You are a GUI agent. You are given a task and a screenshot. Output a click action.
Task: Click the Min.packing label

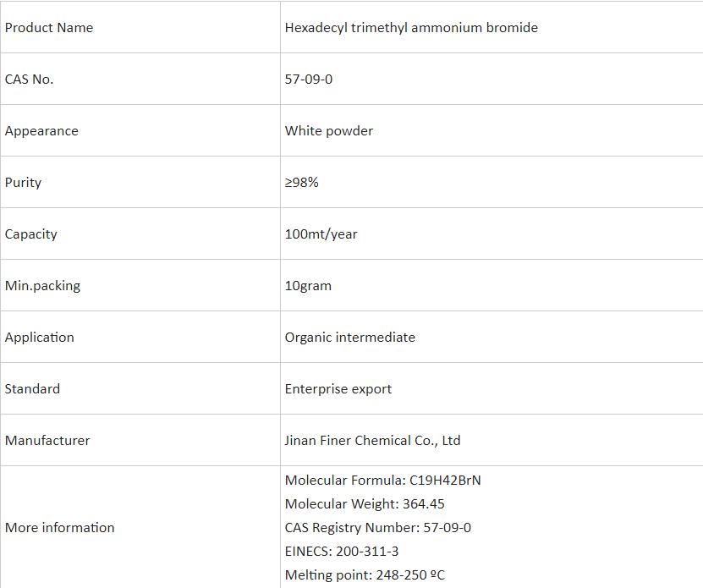[x=42, y=285]
